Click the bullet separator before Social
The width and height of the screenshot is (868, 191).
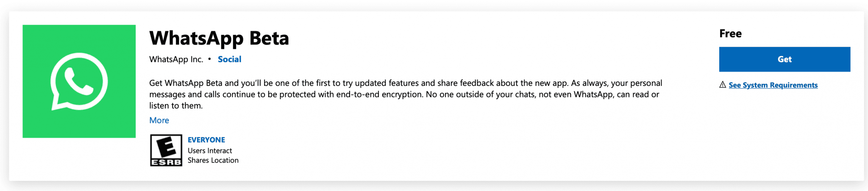pos(210,59)
